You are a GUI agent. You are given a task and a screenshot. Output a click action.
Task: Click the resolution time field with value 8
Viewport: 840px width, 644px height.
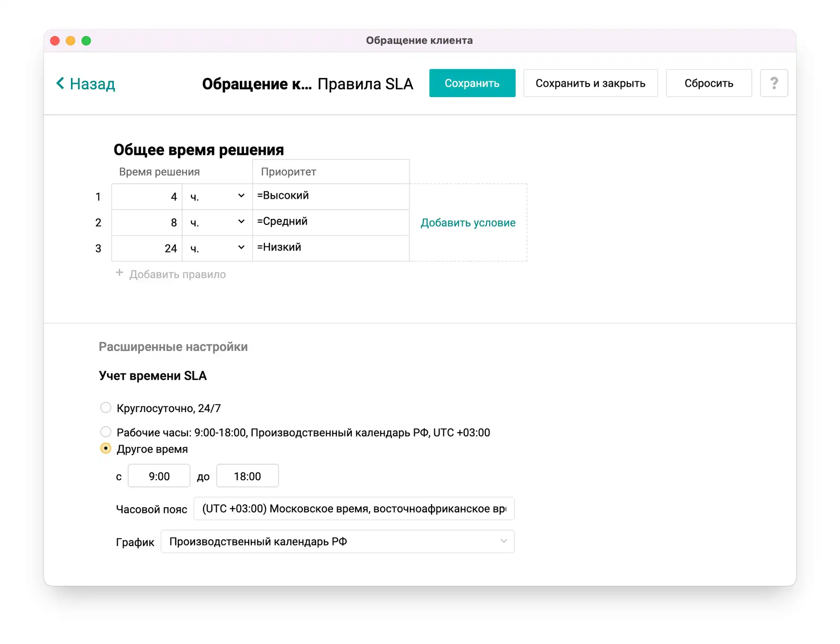147,223
